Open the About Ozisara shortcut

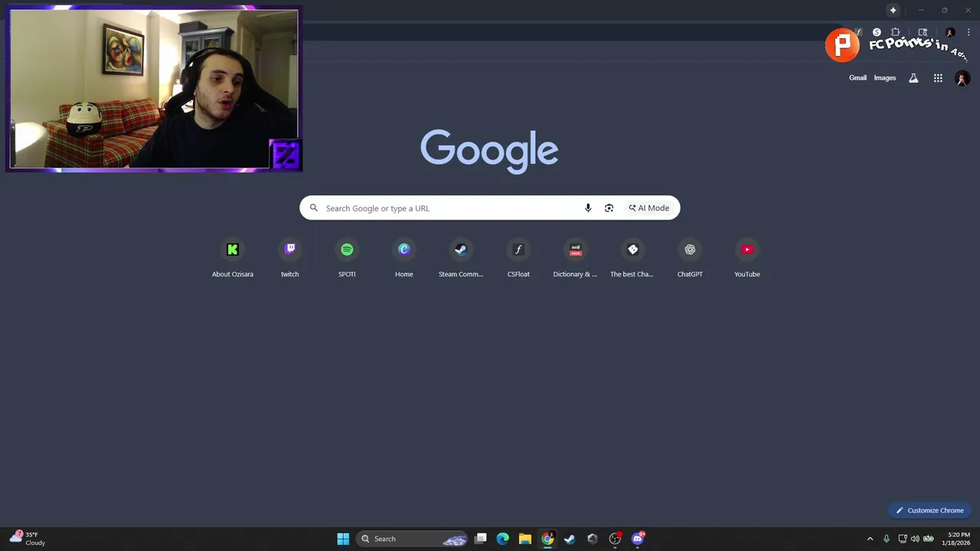click(233, 259)
